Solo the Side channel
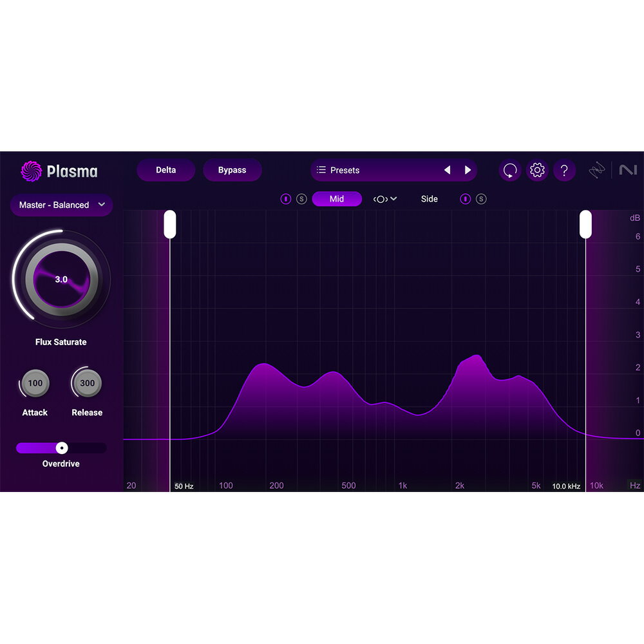This screenshot has height=644, width=644. pyautogui.click(x=482, y=199)
